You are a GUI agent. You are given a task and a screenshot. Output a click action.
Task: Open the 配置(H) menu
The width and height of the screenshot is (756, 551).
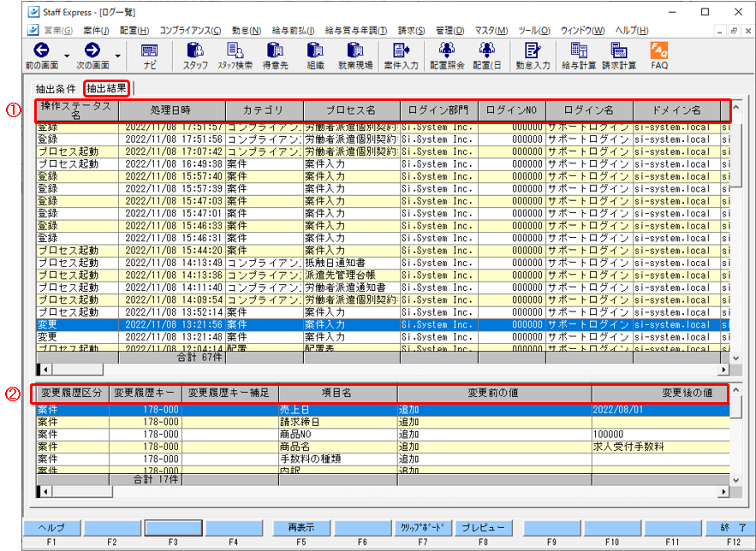click(134, 30)
